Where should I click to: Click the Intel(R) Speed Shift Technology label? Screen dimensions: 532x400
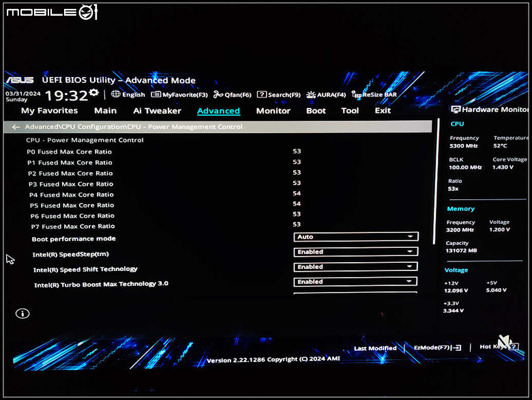pyautogui.click(x=85, y=269)
